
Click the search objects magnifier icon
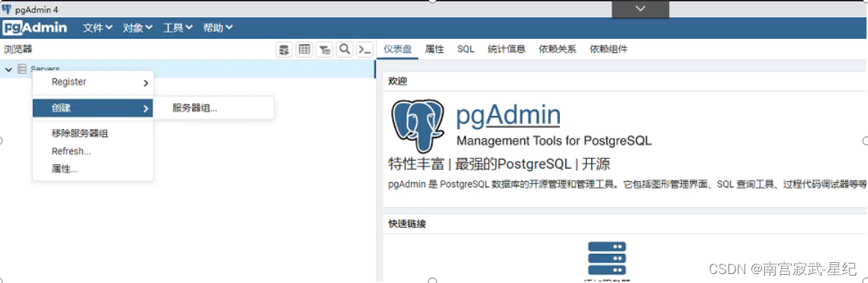(x=345, y=50)
